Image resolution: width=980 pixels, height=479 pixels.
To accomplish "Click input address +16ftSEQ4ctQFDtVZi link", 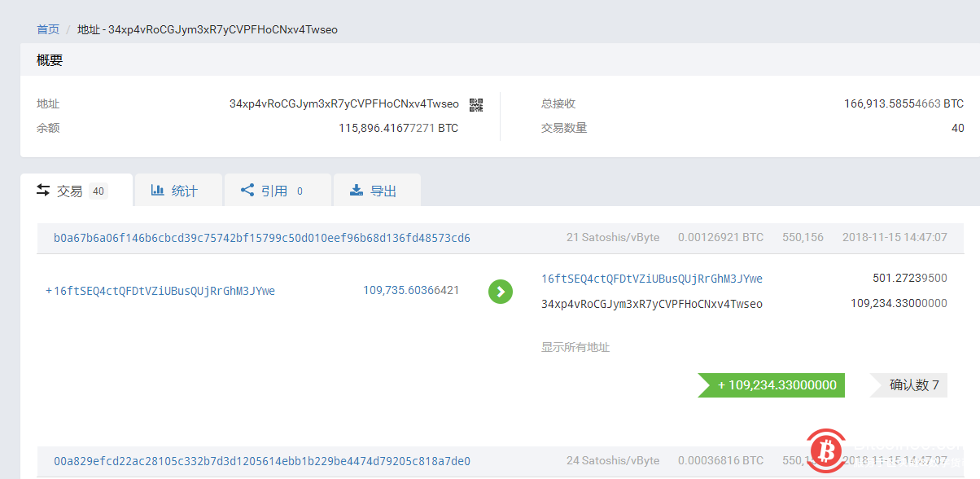I will [x=160, y=291].
